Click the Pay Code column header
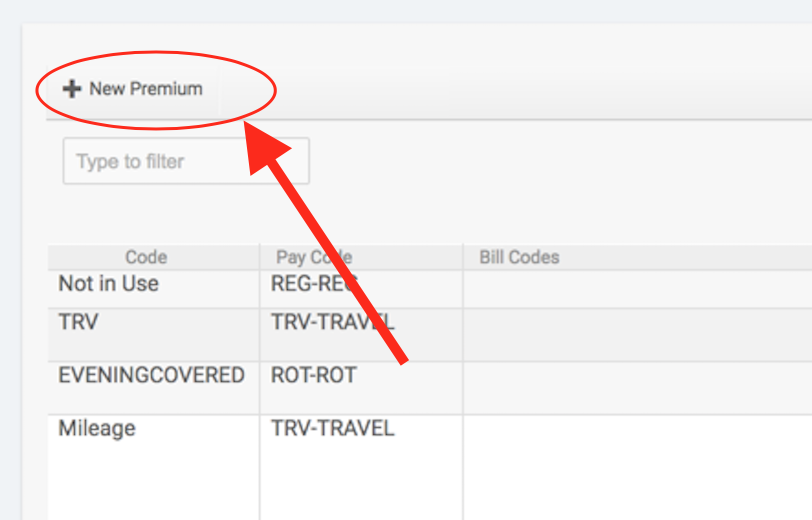Viewport: 812px width, 520px height. pyautogui.click(x=314, y=257)
